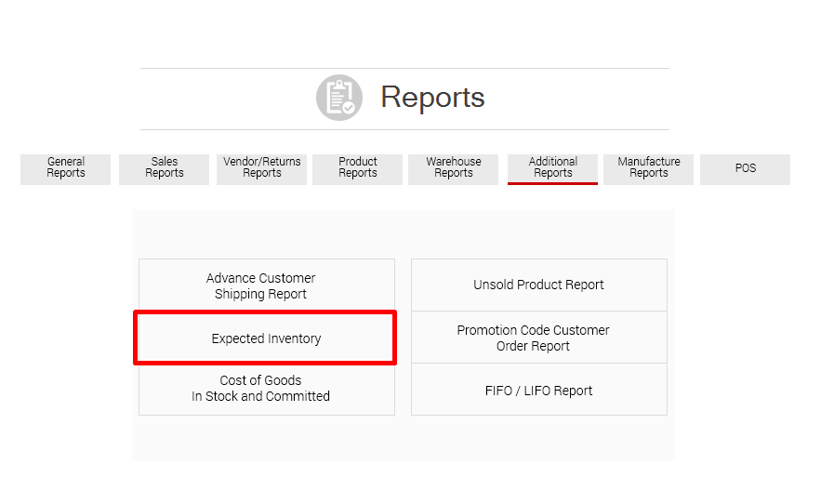Go to the Product Reports tab
The width and height of the screenshot is (821, 504).
pyautogui.click(x=358, y=168)
